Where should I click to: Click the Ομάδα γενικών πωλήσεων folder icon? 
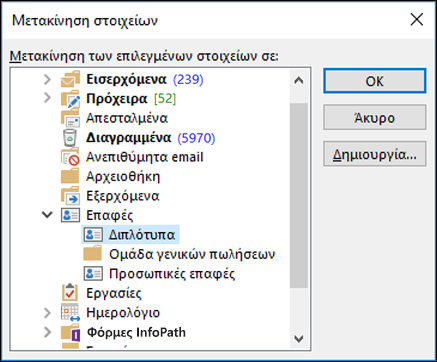(x=93, y=254)
